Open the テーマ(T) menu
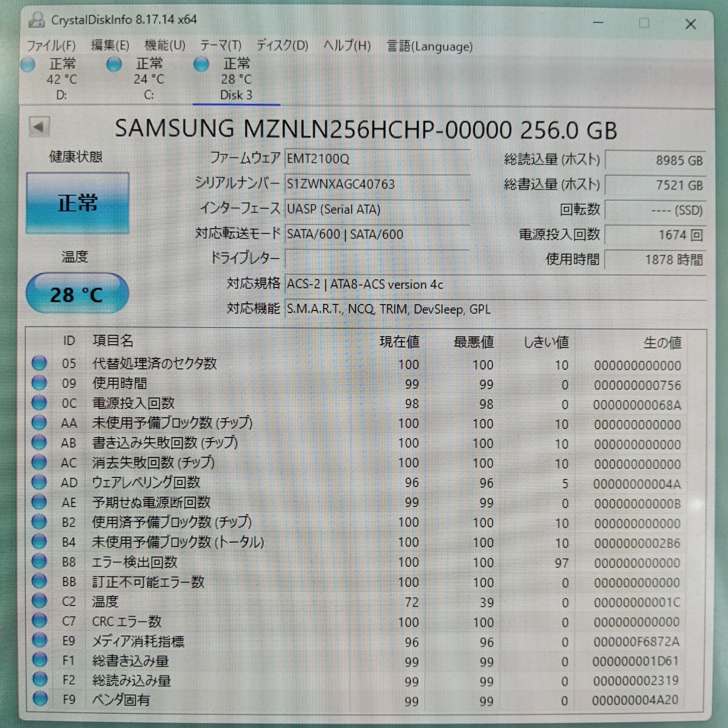 (221, 45)
